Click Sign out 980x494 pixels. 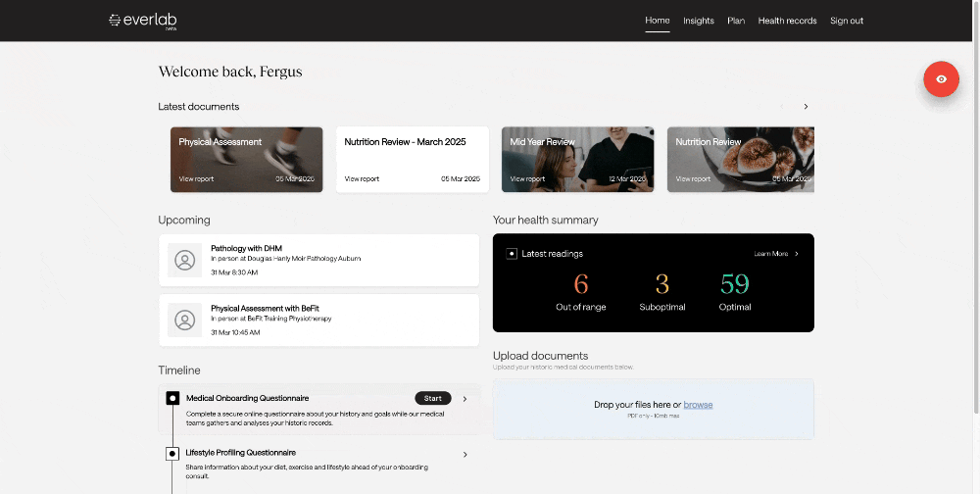pos(847,21)
